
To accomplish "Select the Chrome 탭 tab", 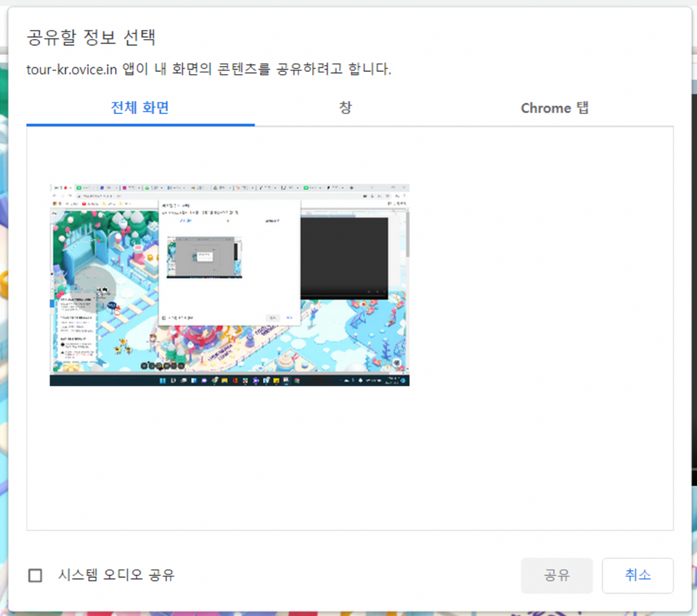I will (x=555, y=108).
